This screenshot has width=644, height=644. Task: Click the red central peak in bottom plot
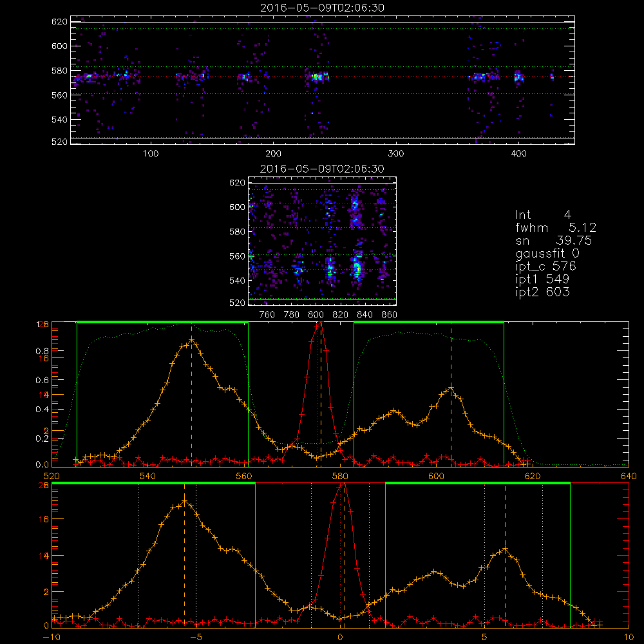point(344,485)
